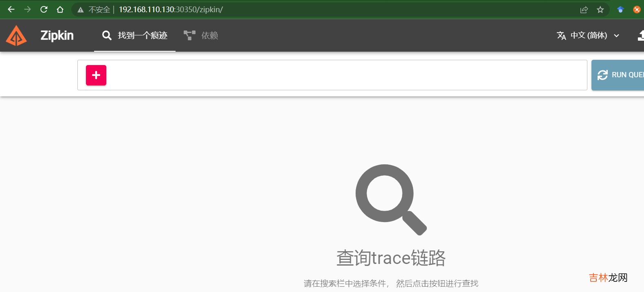Open the share page icon in address bar
The image size is (644, 292).
click(x=584, y=10)
